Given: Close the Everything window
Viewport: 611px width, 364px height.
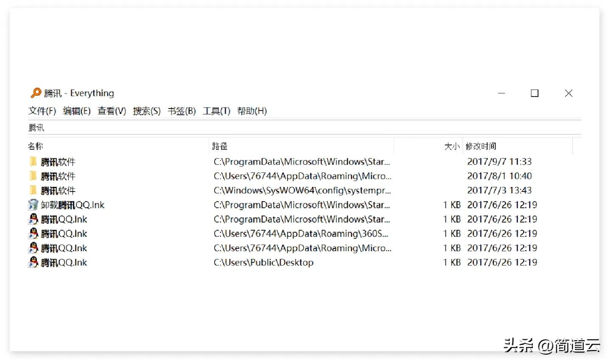Looking at the screenshot, I should (569, 93).
